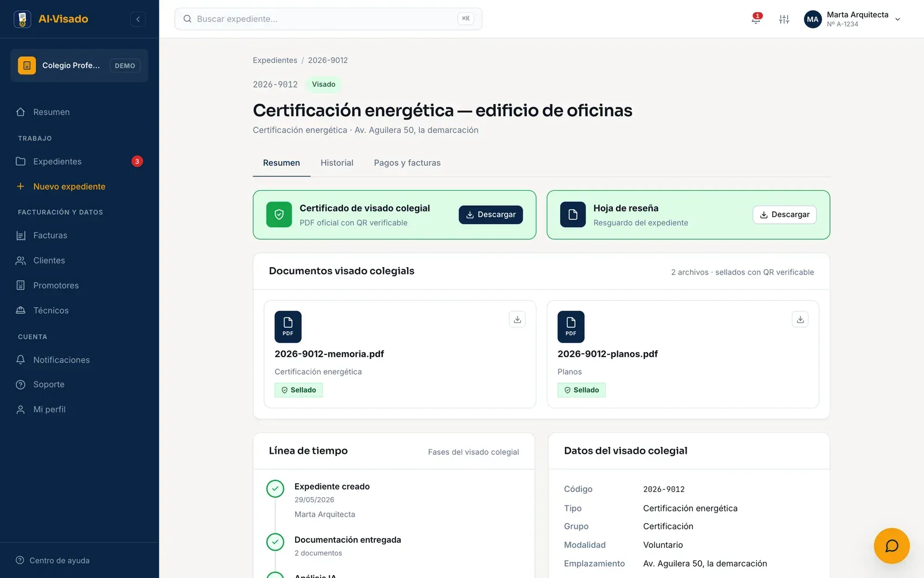Open the top bar notifications bell
This screenshot has width=924, height=578.
pyautogui.click(x=756, y=19)
